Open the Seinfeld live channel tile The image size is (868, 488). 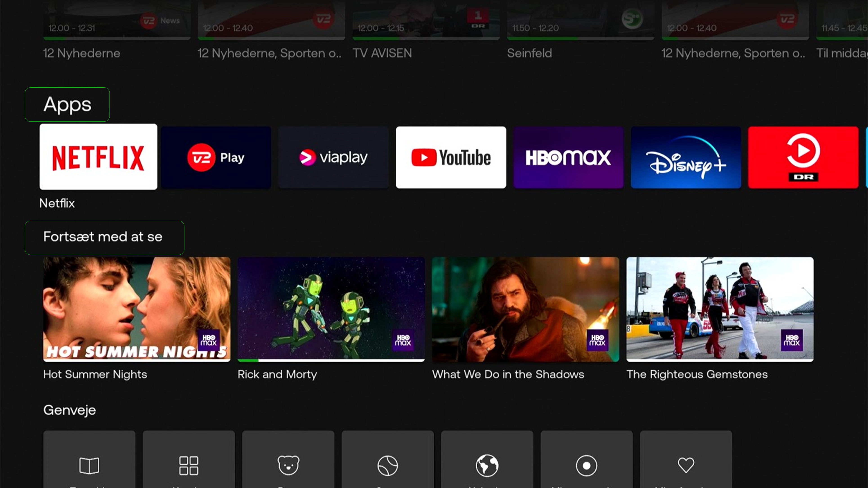pos(581,20)
